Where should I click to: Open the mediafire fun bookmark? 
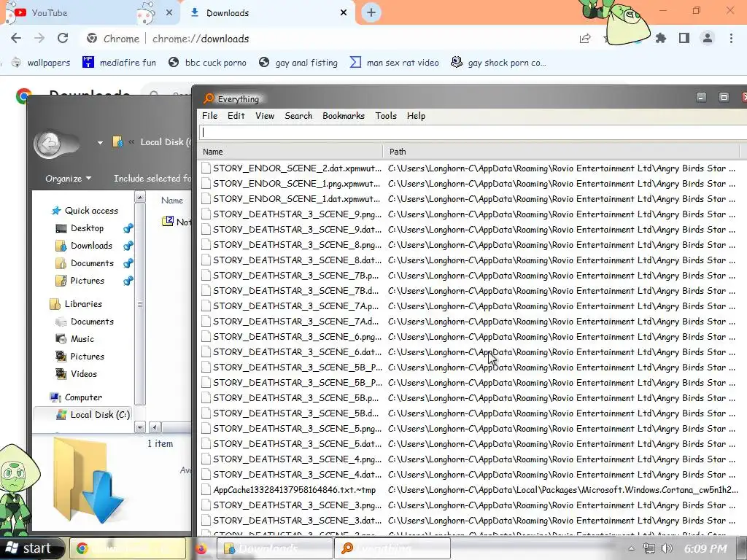pyautogui.click(x=119, y=63)
